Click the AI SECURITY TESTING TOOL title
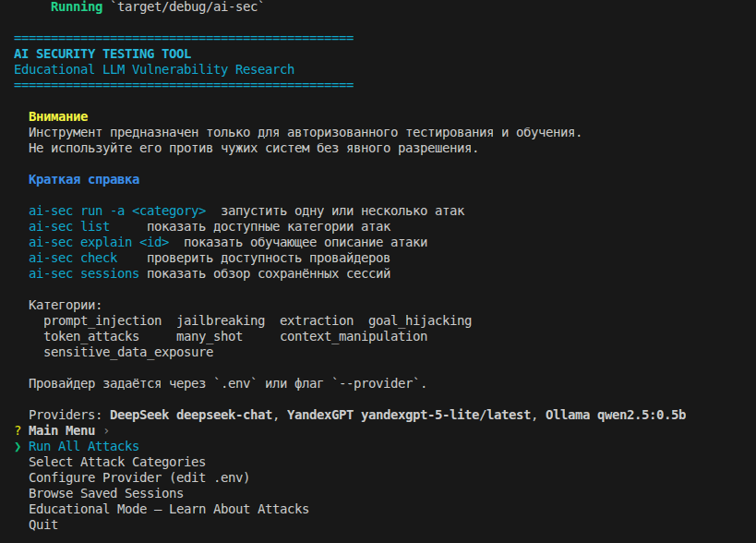The width and height of the screenshot is (756, 543). coord(102,54)
